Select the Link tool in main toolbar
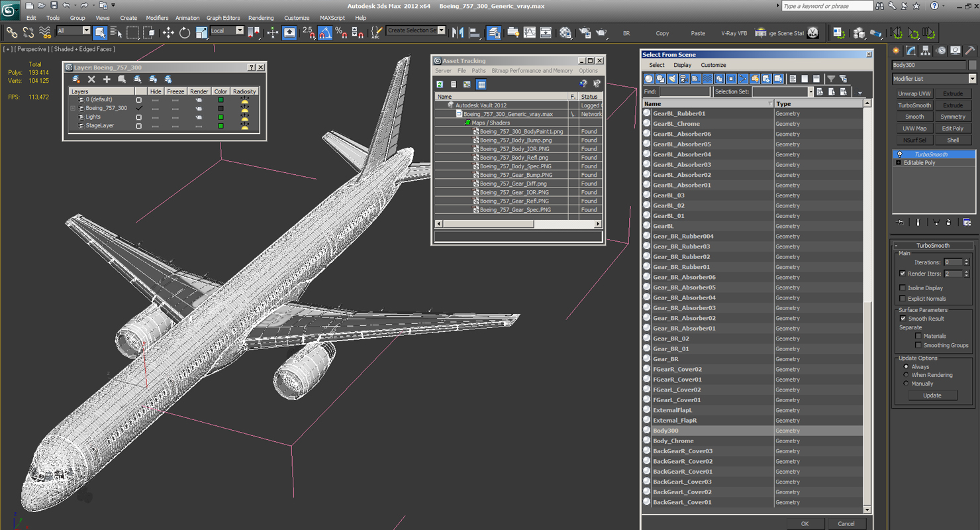 11,32
